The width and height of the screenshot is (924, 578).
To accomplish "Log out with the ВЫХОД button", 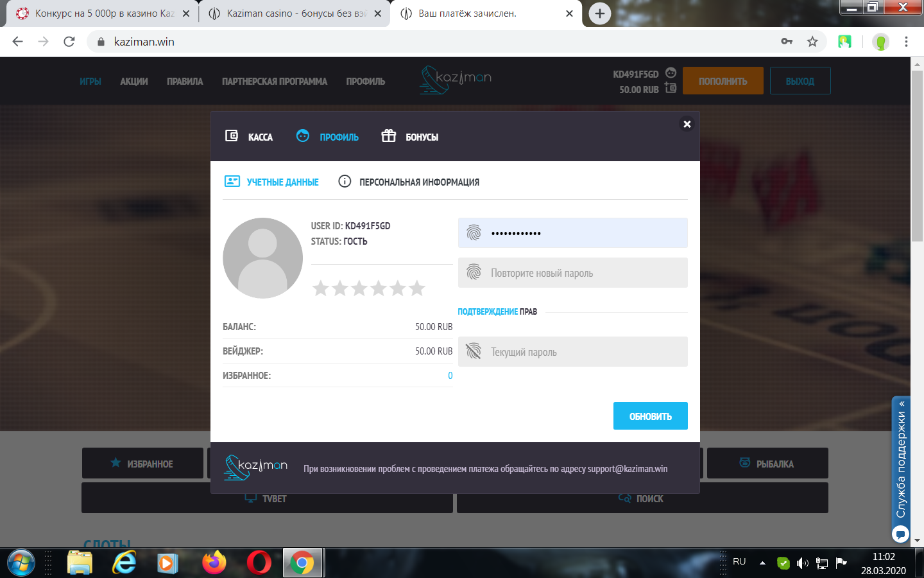I will (x=800, y=81).
